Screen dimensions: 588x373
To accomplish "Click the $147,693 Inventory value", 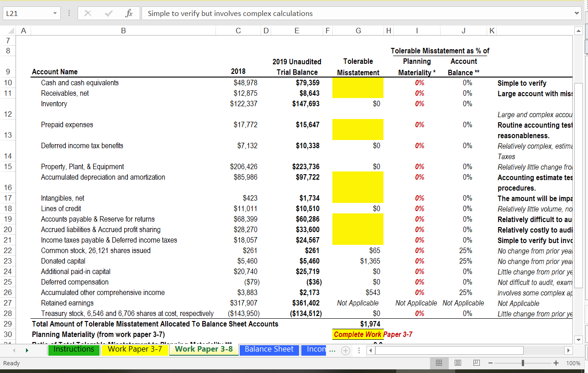I will pos(306,104).
